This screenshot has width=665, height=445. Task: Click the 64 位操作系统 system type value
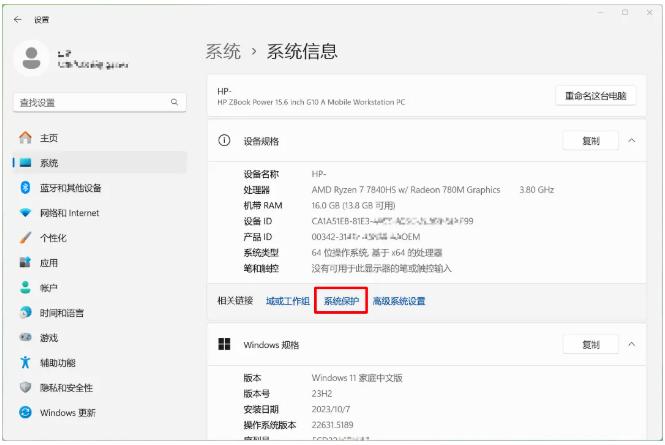[x=377, y=253]
